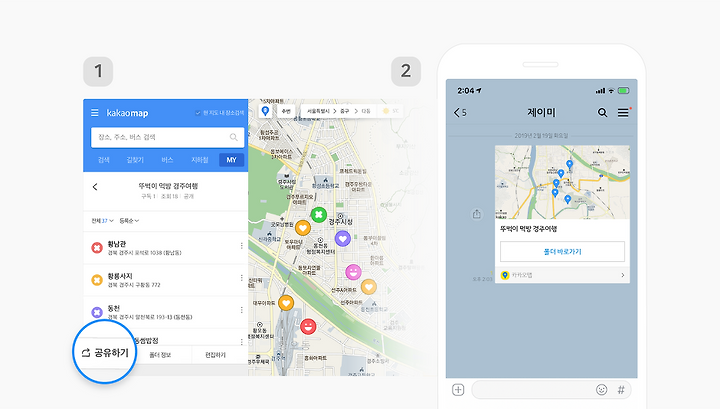Click the orange heart marker beside the green marker
720x409 pixels.
pos(303,227)
